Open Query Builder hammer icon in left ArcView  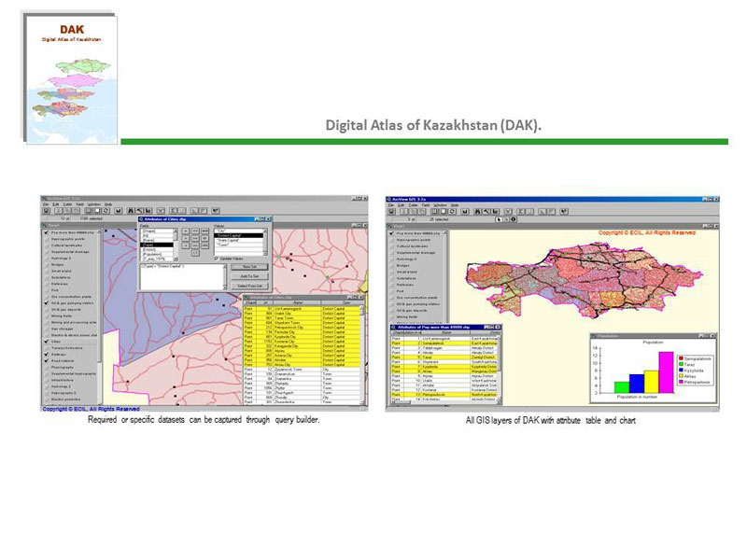coord(139,211)
